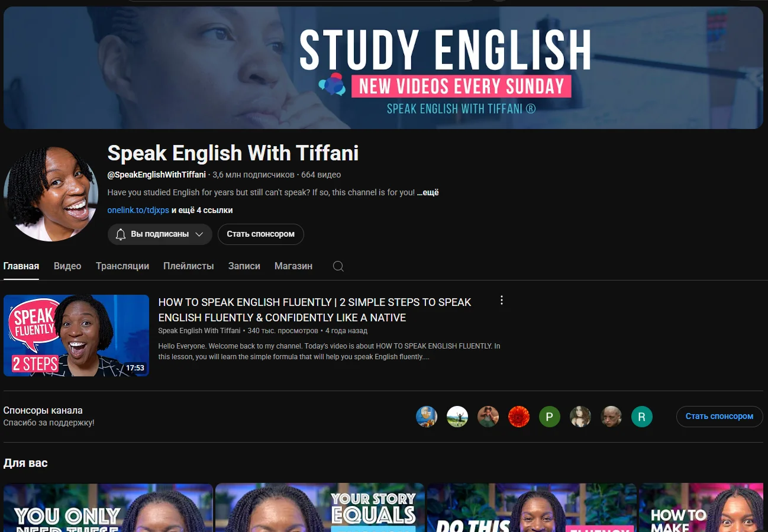
Task: Open three-dot menu of featured video
Action: point(502,300)
